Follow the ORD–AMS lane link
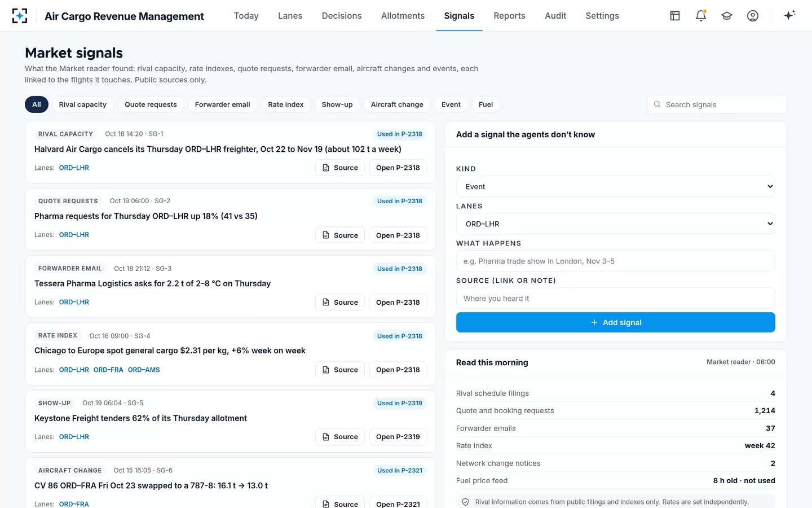812x508 pixels. tap(144, 370)
